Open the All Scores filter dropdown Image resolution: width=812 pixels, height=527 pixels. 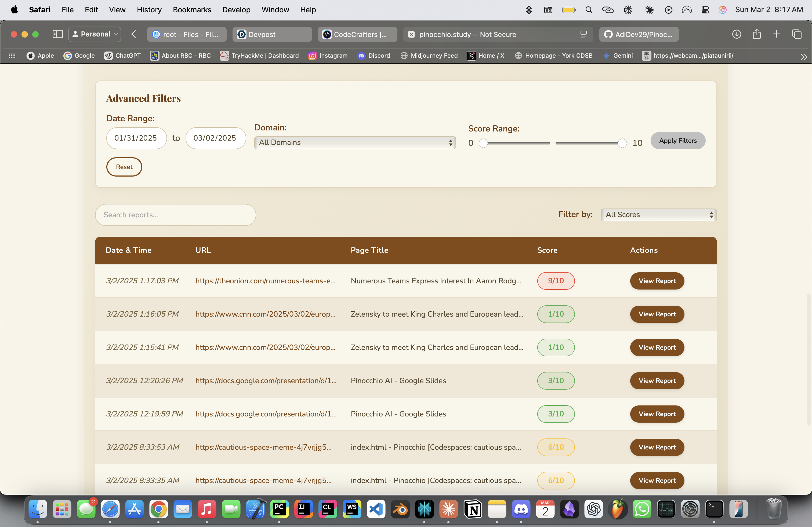[x=658, y=214]
